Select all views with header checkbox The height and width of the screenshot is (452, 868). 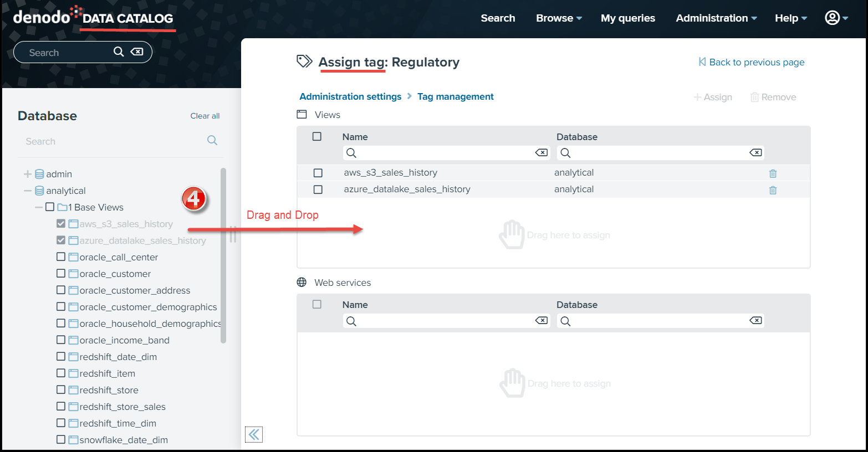coord(317,136)
